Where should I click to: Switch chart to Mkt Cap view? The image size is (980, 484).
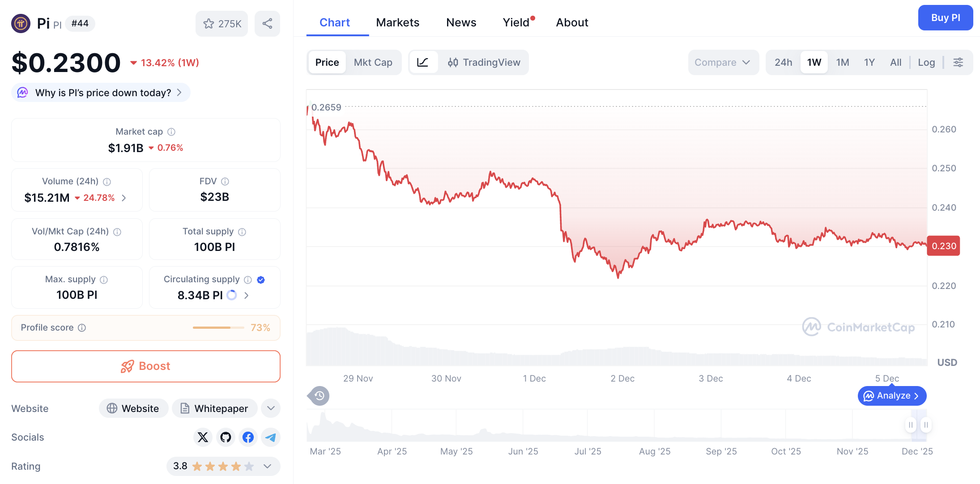(373, 62)
